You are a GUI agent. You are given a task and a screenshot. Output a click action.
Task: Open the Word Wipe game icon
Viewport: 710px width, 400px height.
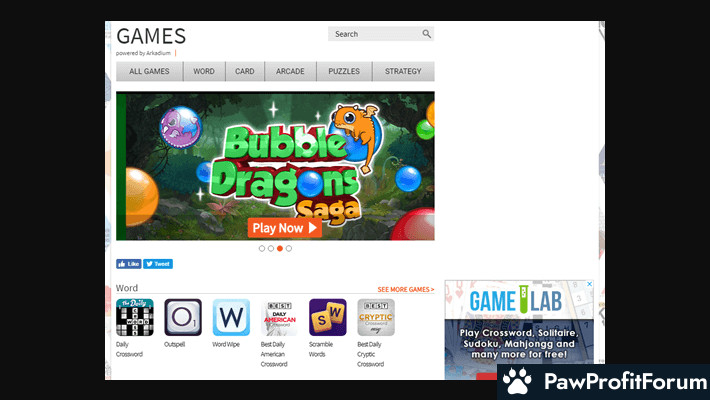click(x=231, y=317)
